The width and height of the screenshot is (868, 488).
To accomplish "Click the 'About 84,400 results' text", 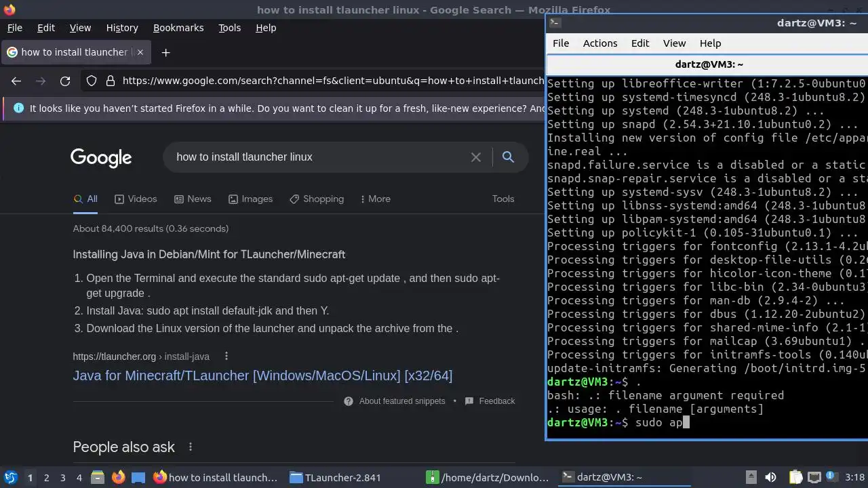I will (x=151, y=229).
